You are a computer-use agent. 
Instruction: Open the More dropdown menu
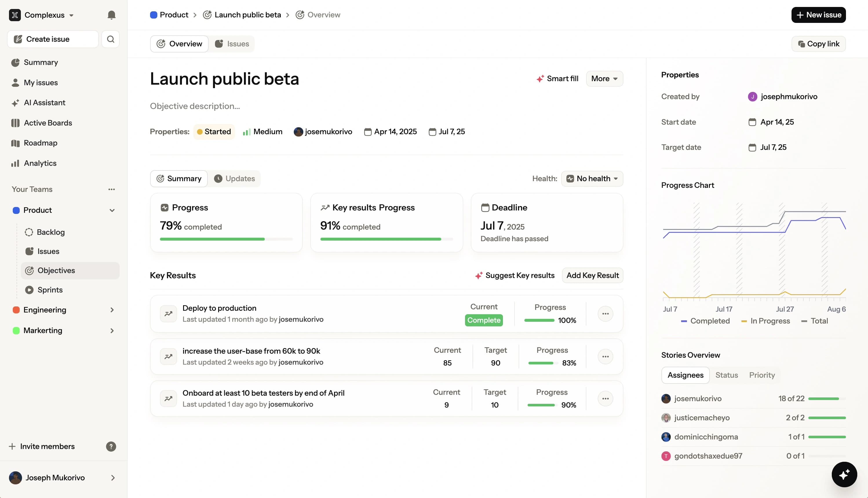(604, 79)
